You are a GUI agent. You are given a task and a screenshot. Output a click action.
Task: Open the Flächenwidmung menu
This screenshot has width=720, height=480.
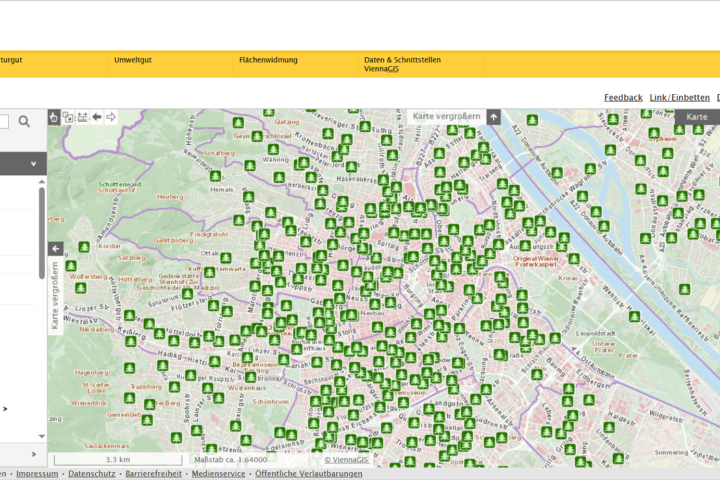click(x=268, y=60)
